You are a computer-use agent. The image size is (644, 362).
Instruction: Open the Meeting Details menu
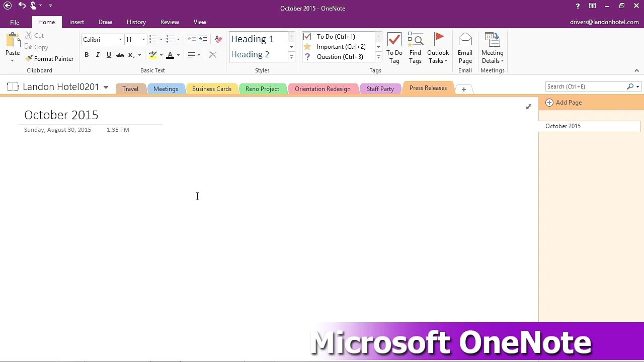(x=492, y=48)
